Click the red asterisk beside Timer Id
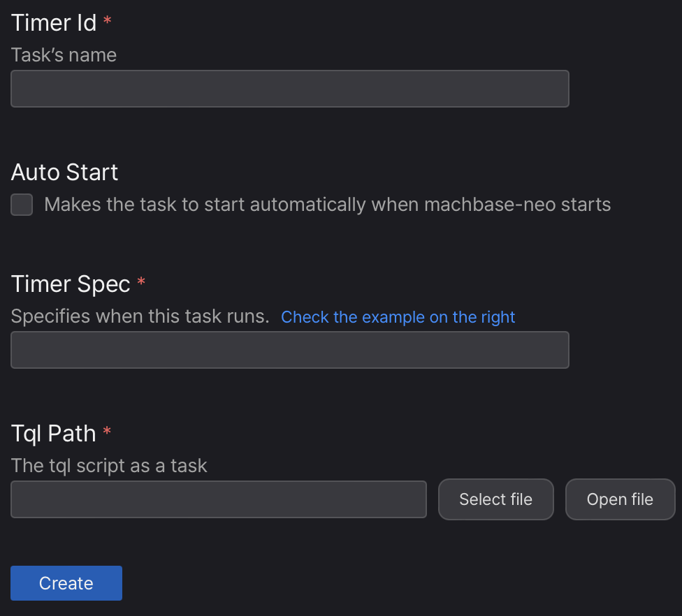This screenshot has width=682, height=616. [x=107, y=21]
